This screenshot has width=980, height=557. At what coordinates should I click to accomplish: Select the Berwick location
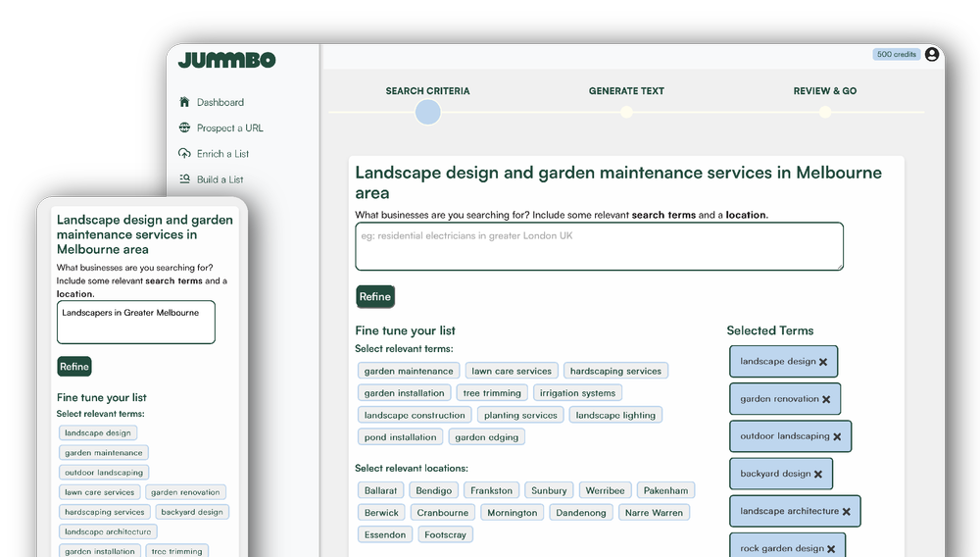[x=381, y=513]
